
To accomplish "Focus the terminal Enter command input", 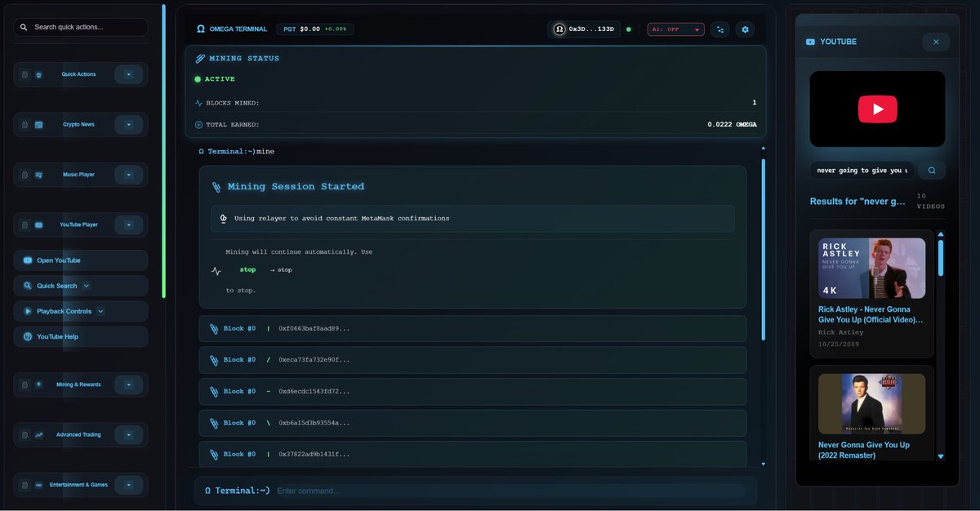I will pos(510,491).
